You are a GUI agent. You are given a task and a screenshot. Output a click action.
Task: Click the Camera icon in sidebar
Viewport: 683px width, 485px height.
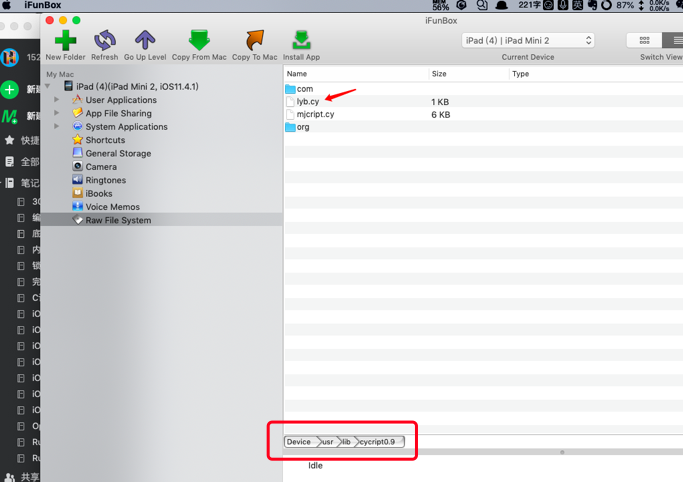tap(78, 166)
